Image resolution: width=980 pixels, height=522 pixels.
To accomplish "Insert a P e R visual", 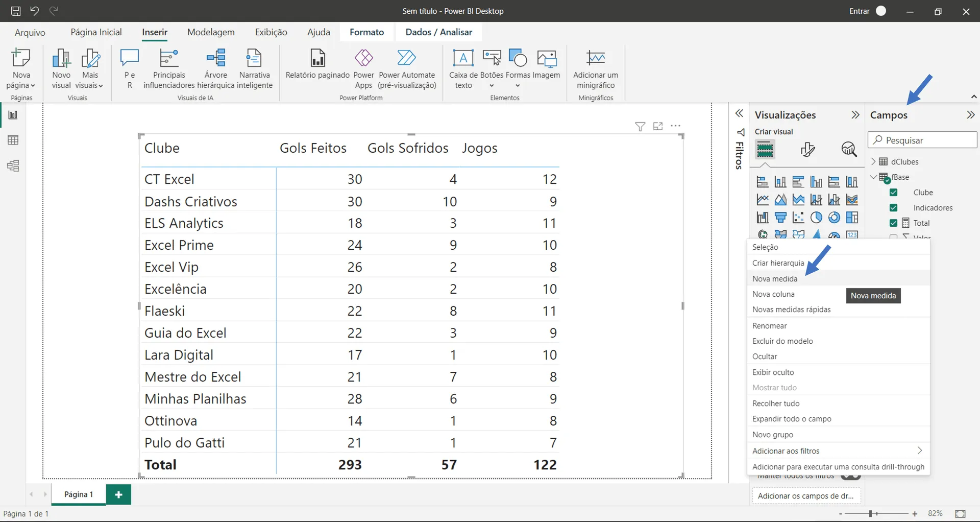I will [x=130, y=69].
